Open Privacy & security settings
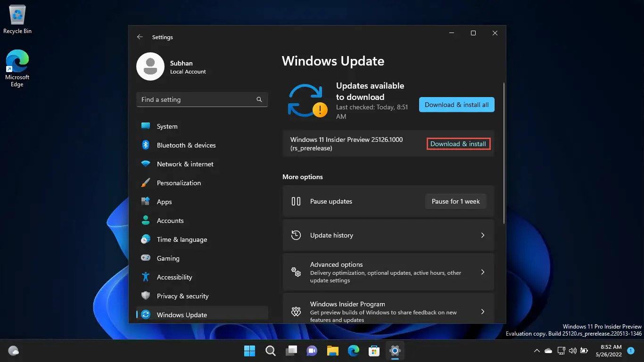Viewport: 644px width, 362px height. pos(202,296)
